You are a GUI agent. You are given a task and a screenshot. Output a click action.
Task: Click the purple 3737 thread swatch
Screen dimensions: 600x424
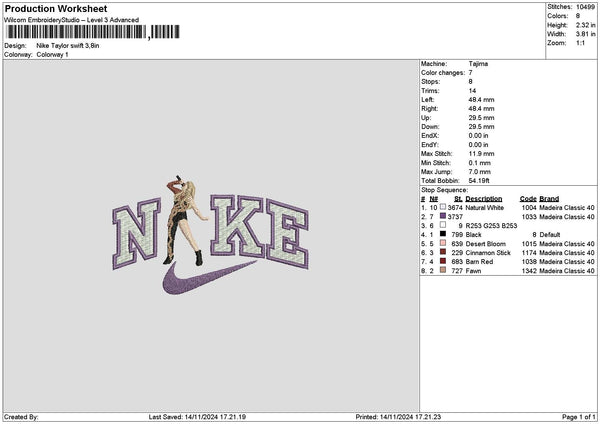tap(443, 216)
